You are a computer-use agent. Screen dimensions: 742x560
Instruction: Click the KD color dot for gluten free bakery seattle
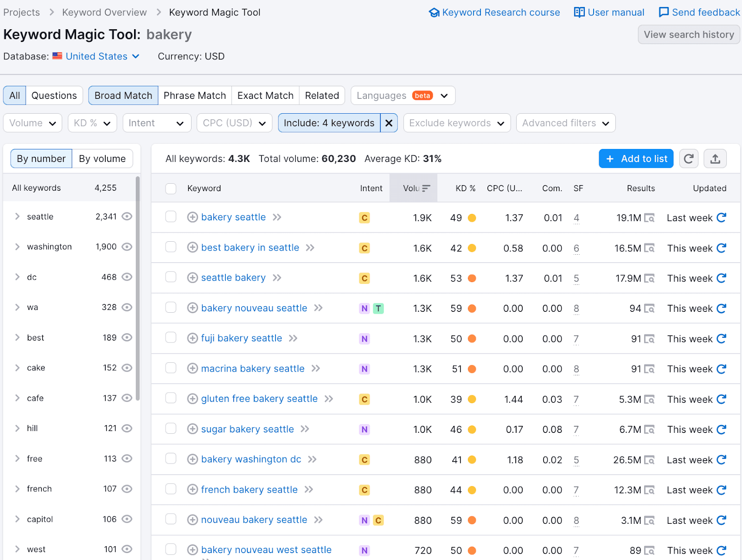click(472, 399)
